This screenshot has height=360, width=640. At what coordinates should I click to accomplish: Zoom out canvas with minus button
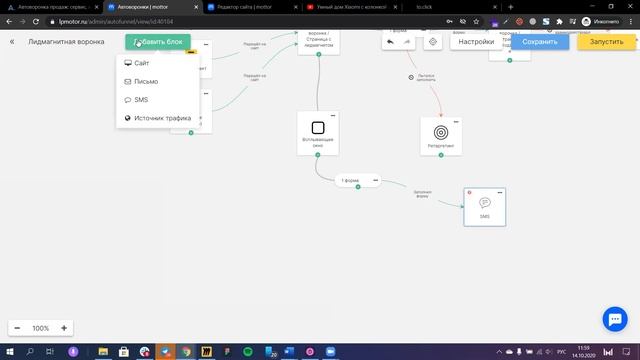pyautogui.click(x=17, y=328)
